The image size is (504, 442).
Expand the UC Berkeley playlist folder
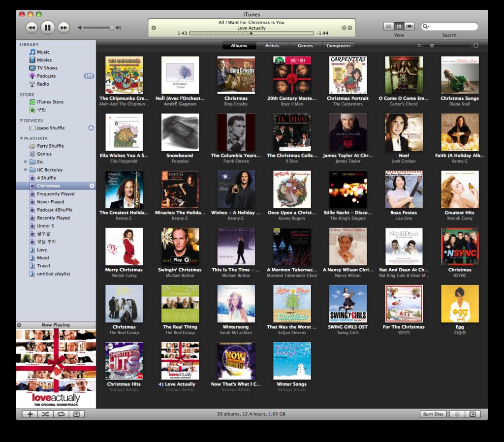pyautogui.click(x=26, y=170)
